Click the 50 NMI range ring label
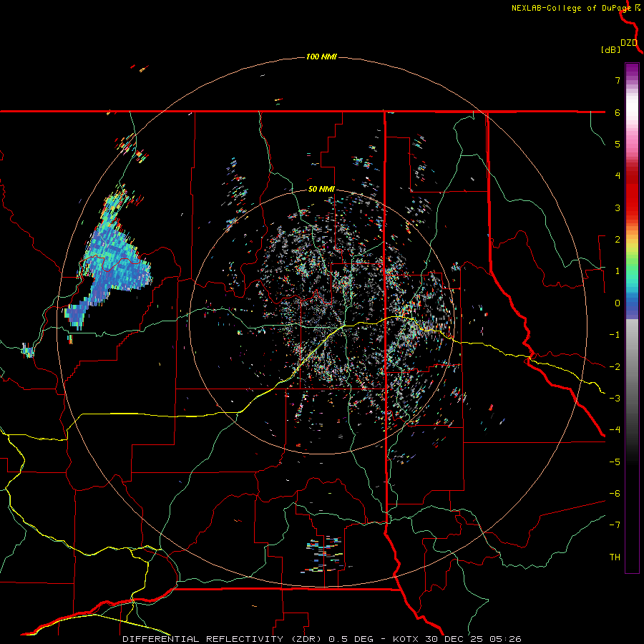The height and width of the screenshot is (644, 644). pos(321,189)
